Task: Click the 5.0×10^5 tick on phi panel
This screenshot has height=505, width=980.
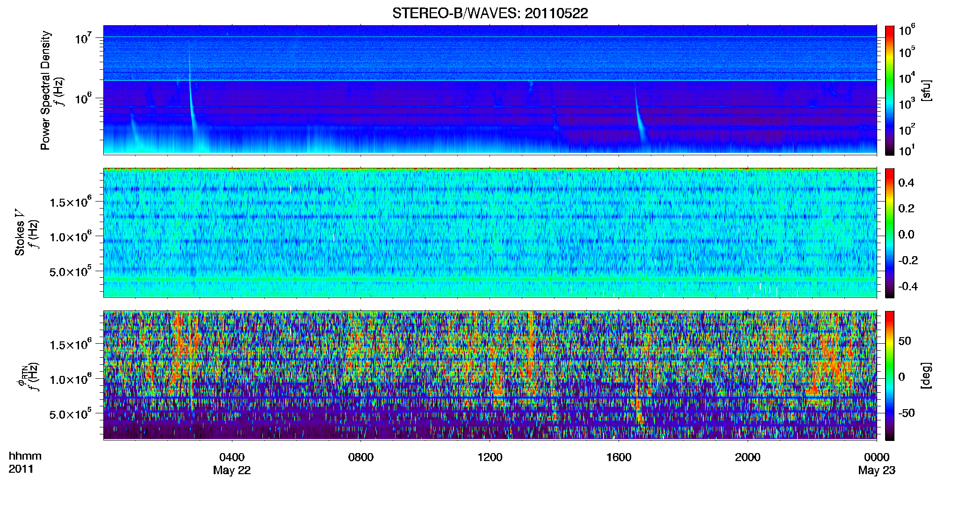Action: click(x=70, y=414)
